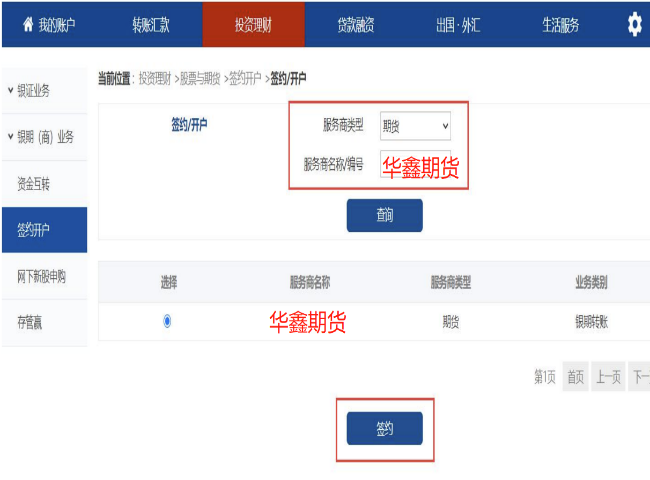The height and width of the screenshot is (480, 650).
Task: Open 网下新股申购 in the sidebar
Action: pos(41,276)
